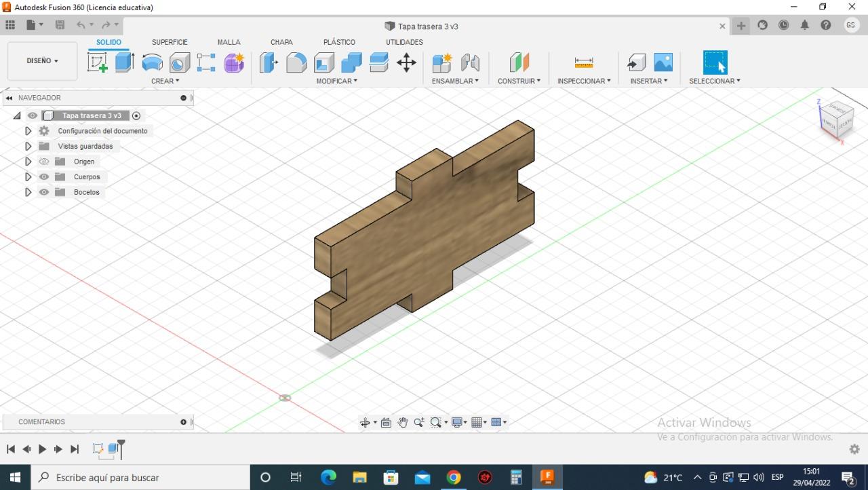
Task: Open the MODIFICAR menu label
Action: click(x=337, y=81)
